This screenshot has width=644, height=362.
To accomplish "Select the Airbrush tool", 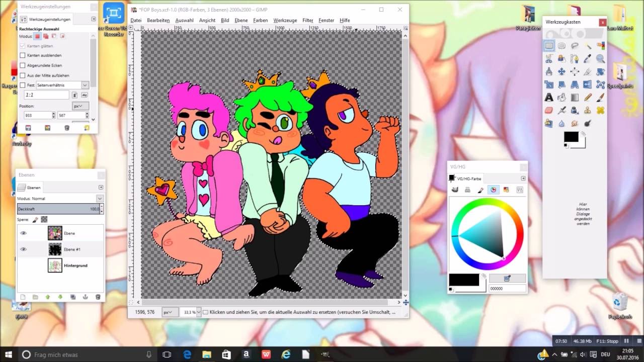I will click(x=561, y=110).
